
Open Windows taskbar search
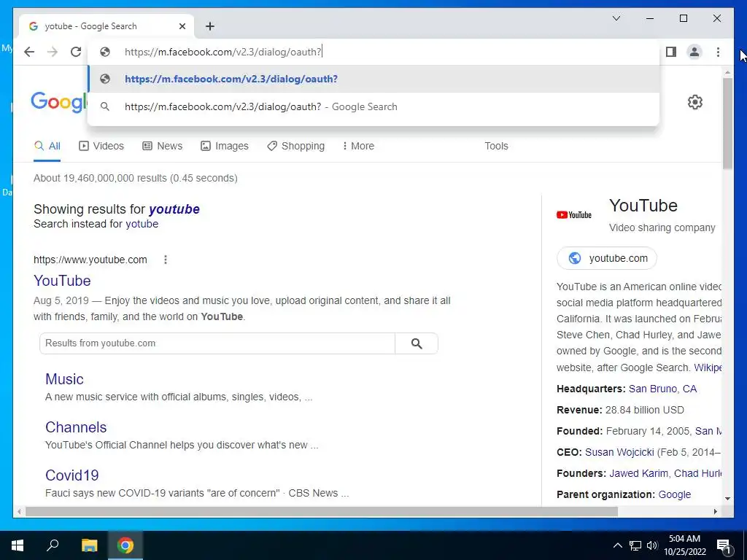point(53,545)
